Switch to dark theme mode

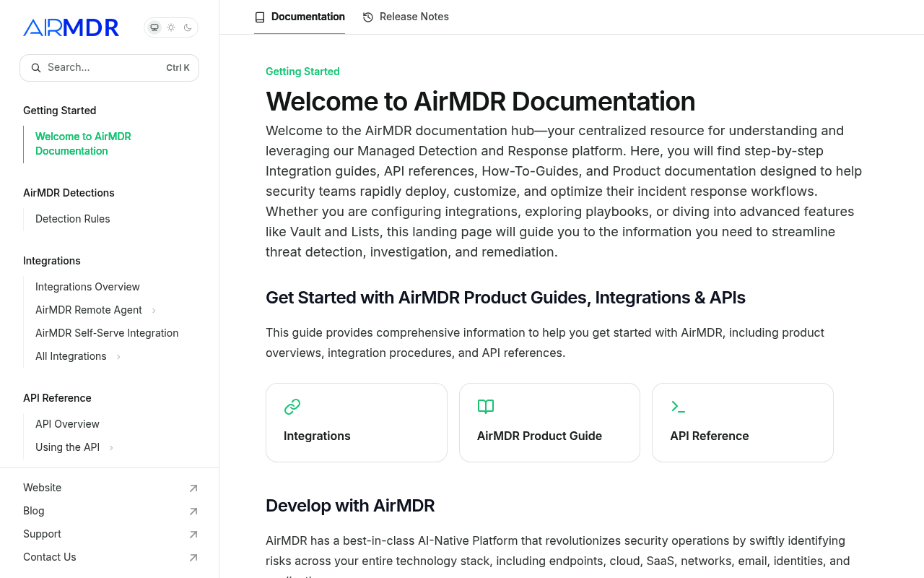(x=188, y=27)
